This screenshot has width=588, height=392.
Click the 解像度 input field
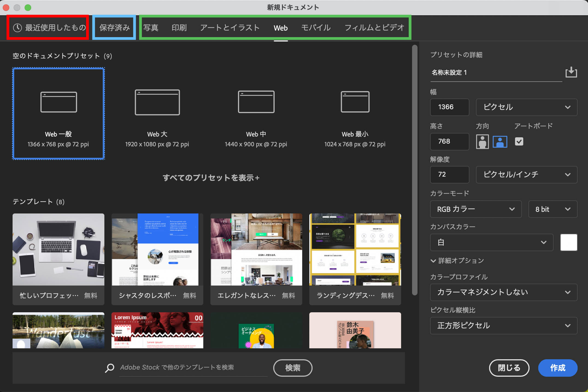point(449,174)
